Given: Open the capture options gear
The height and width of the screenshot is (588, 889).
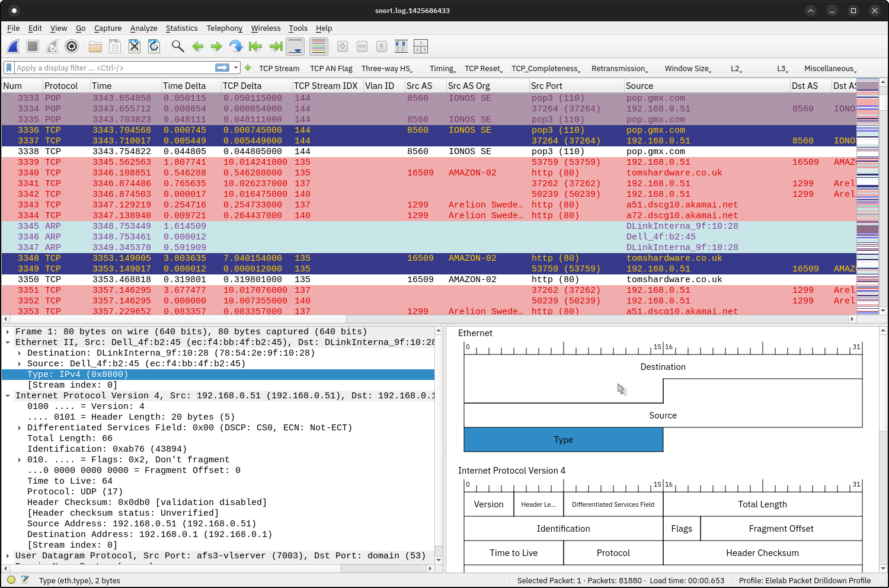Looking at the screenshot, I should (x=72, y=46).
